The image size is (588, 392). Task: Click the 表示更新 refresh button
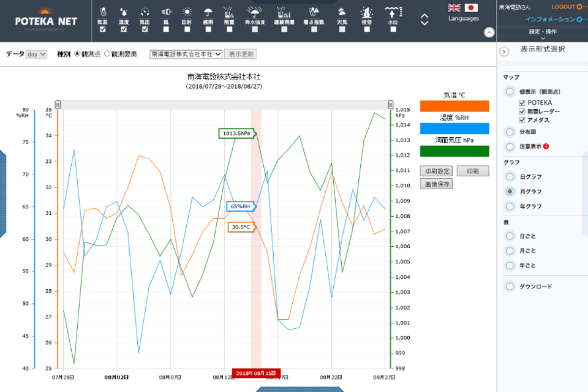(x=241, y=55)
